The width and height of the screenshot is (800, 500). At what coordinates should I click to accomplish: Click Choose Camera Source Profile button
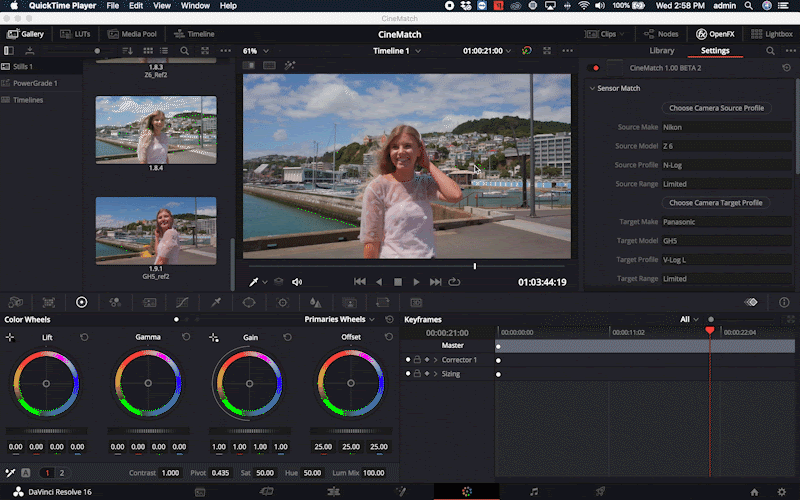coord(716,108)
